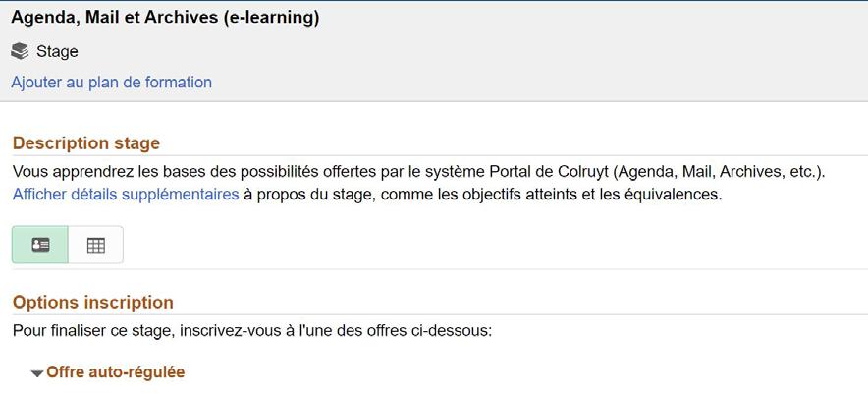Switch to card view layout

[x=40, y=245]
